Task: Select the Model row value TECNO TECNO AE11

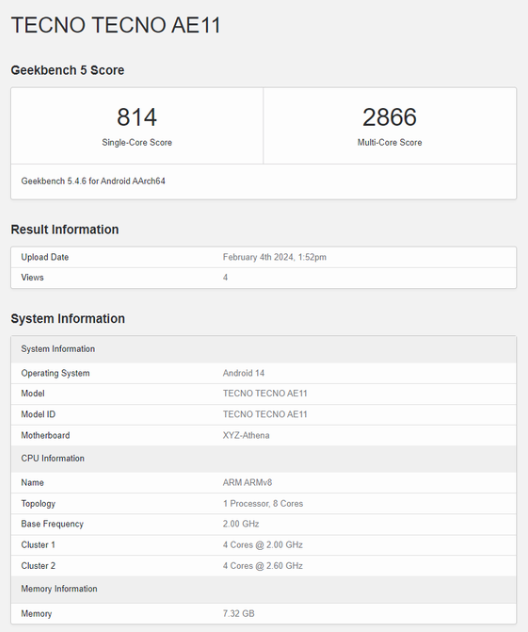Action: click(265, 393)
